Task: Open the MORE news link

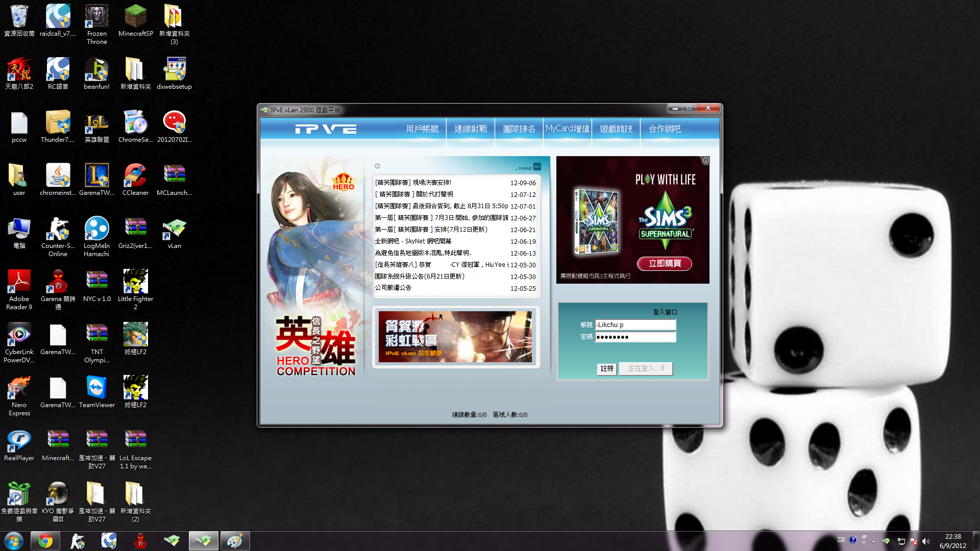Action: point(525,168)
